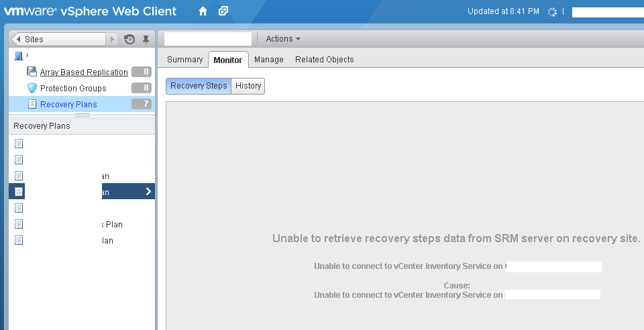Open the Actions dropdown menu

[283, 39]
